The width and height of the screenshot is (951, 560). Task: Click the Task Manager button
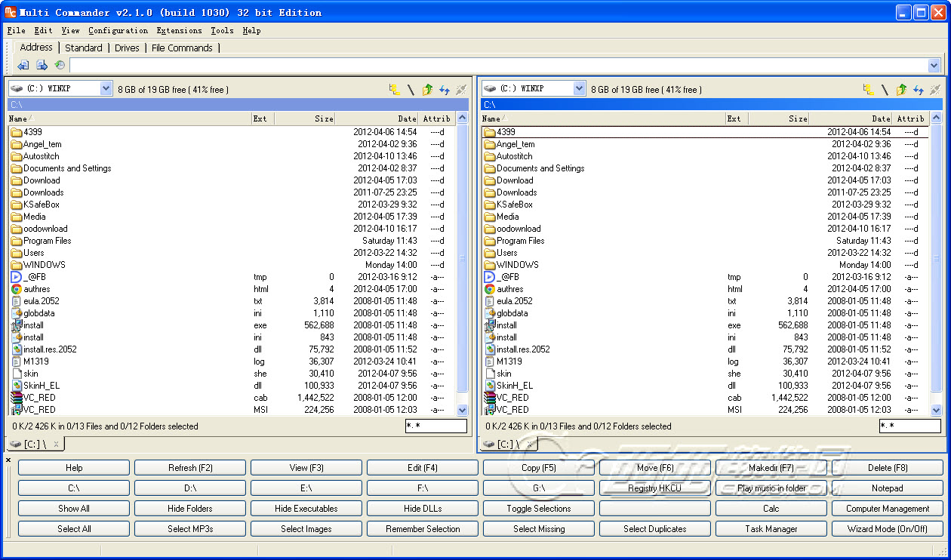click(771, 529)
